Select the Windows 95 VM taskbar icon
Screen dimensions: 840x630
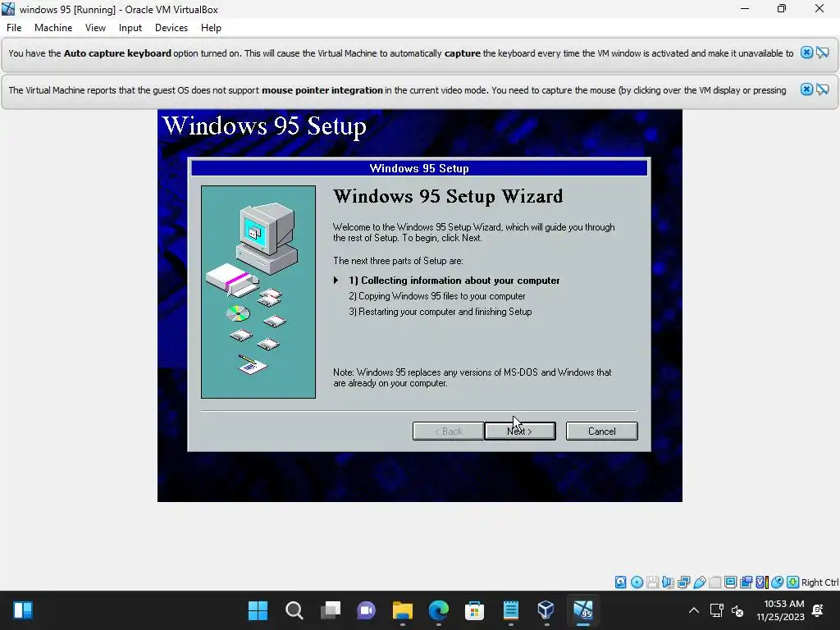pos(583,610)
